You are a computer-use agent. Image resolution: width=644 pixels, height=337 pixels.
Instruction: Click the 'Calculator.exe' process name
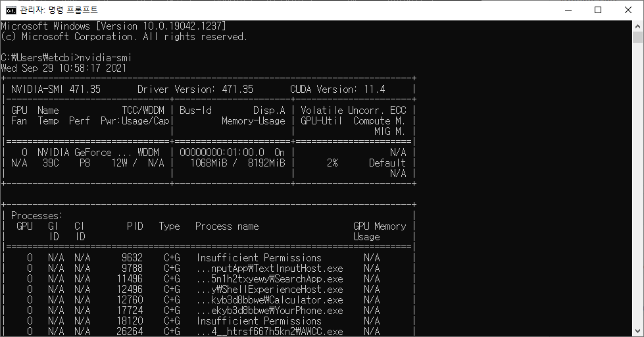click(270, 300)
